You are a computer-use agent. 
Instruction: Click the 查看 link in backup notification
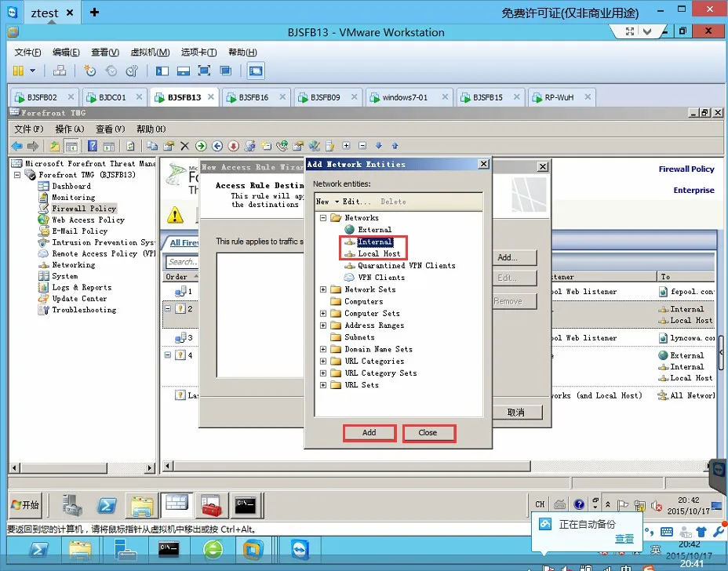coord(624,539)
